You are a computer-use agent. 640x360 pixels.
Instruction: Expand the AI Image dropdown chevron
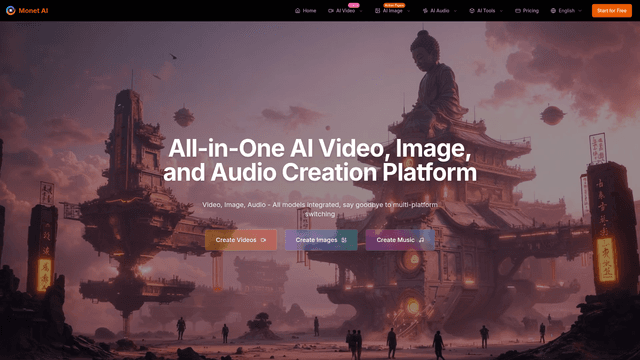pos(409,11)
